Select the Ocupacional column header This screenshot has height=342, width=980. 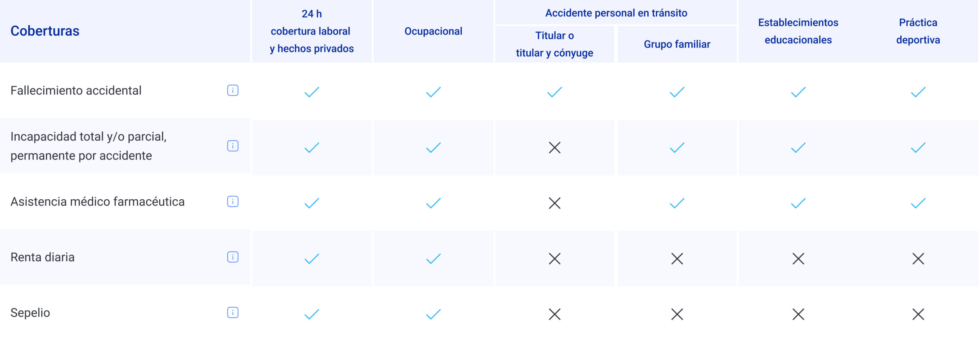433,31
